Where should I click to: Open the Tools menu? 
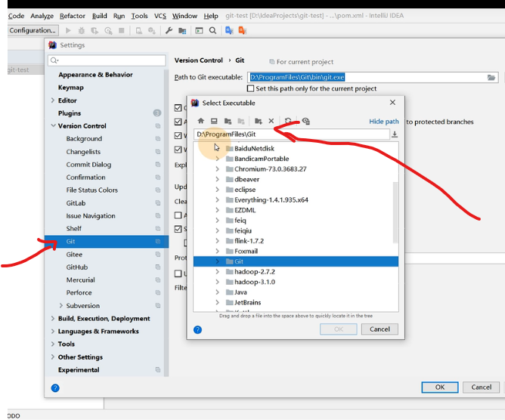[x=139, y=16]
